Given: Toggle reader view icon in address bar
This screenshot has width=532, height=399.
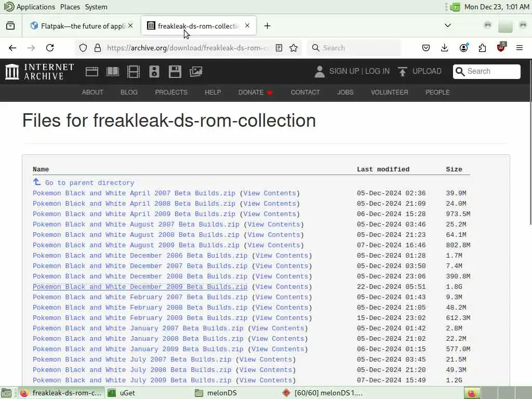Looking at the screenshot, I should point(279,48).
